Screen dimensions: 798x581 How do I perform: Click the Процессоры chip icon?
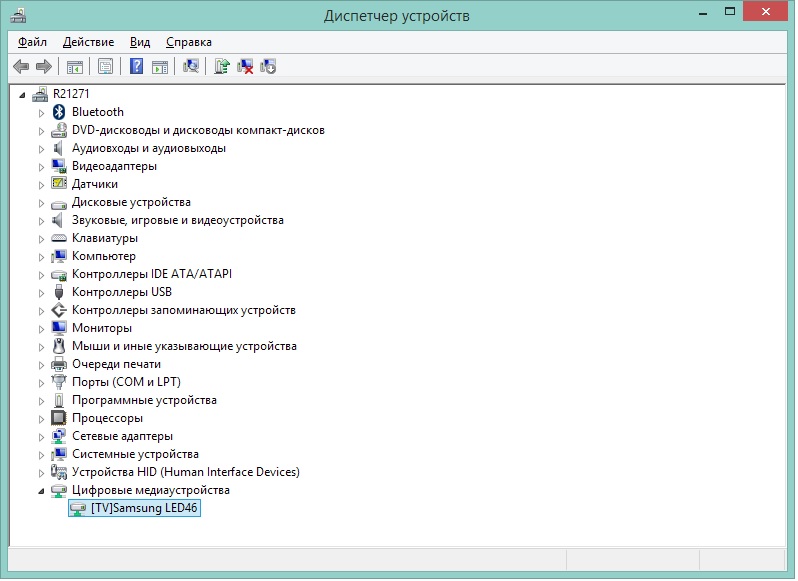pos(59,418)
